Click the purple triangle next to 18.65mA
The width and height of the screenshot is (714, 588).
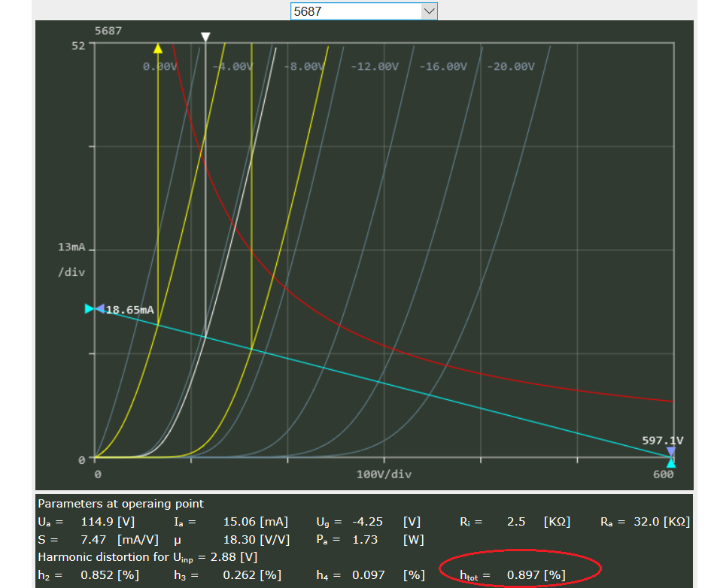point(100,309)
